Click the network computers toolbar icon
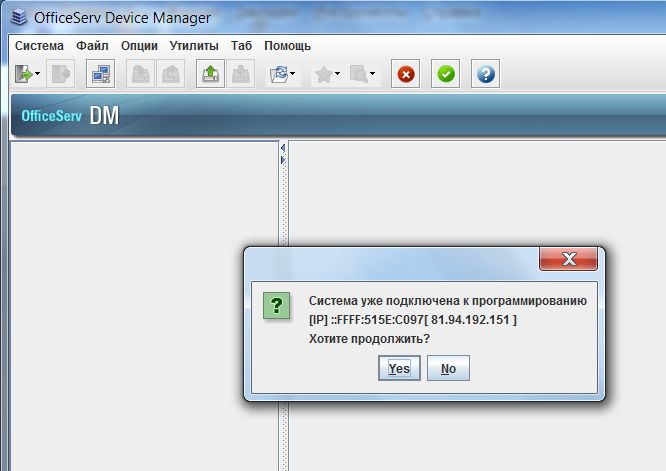The image size is (666, 471). click(101, 74)
